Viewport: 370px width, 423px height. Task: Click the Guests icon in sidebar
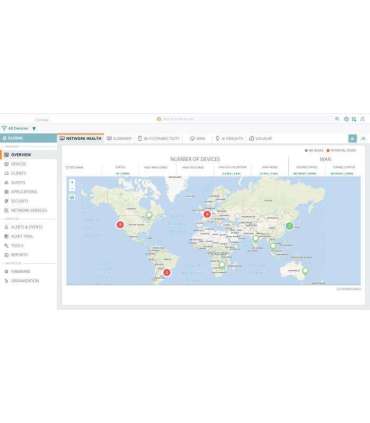(6, 183)
